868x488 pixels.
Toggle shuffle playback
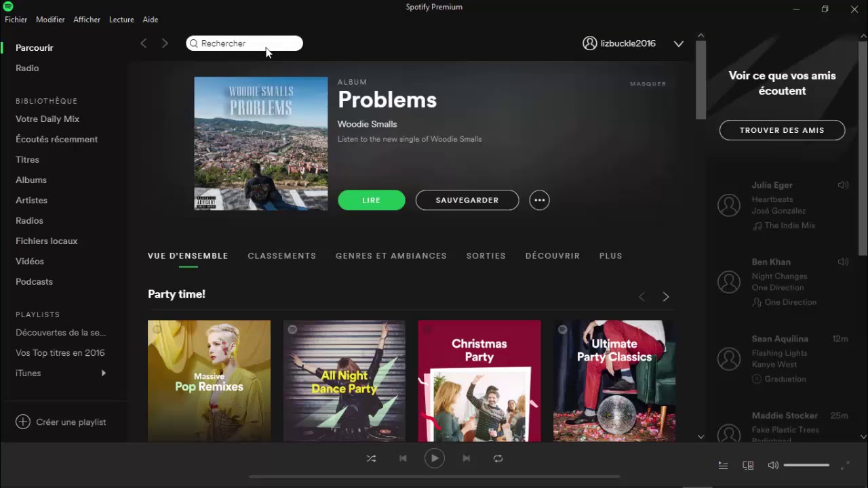371,458
